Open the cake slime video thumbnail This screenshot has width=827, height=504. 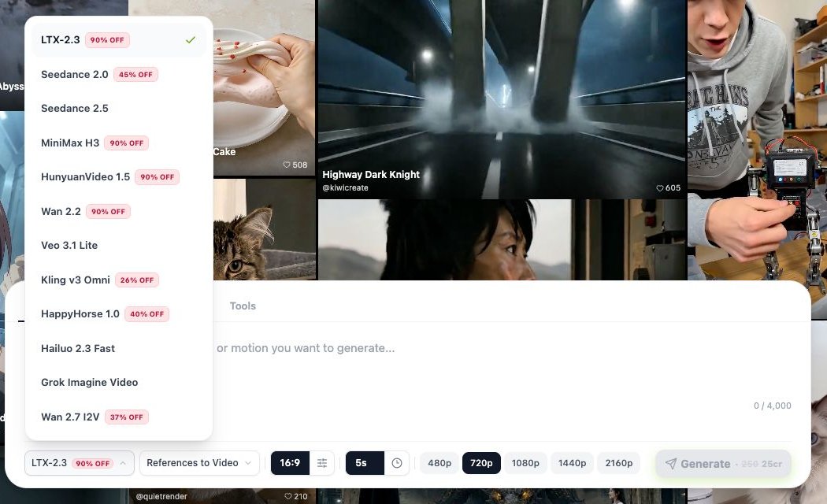(264, 87)
